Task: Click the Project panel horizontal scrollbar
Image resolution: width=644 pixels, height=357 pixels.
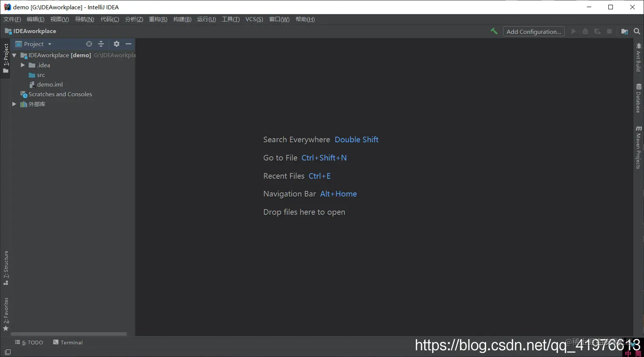Action: (x=69, y=334)
